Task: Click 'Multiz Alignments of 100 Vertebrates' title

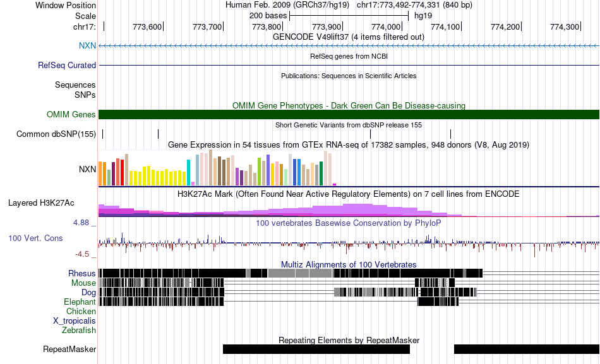Action: tap(349, 264)
